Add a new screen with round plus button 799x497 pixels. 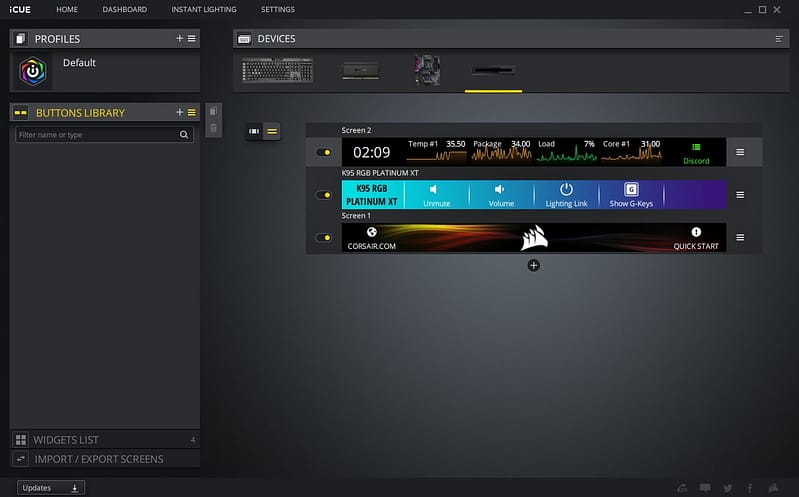pyautogui.click(x=534, y=265)
